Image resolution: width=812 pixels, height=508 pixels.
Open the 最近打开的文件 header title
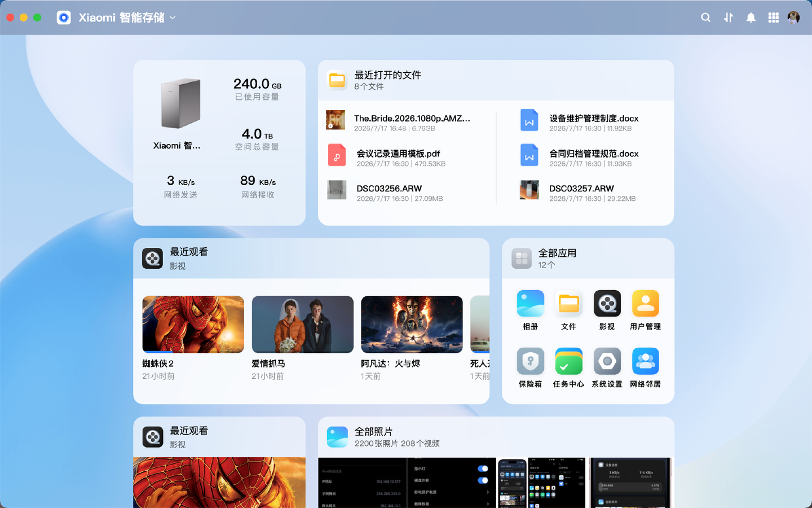(x=387, y=75)
